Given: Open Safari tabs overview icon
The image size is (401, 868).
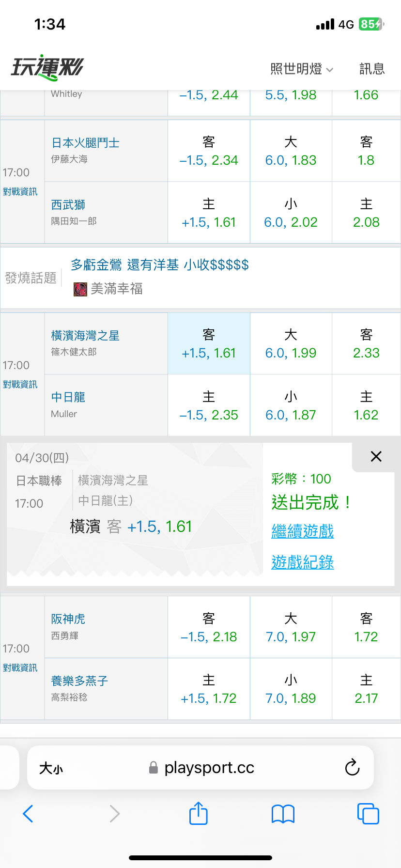Looking at the screenshot, I should [x=368, y=814].
